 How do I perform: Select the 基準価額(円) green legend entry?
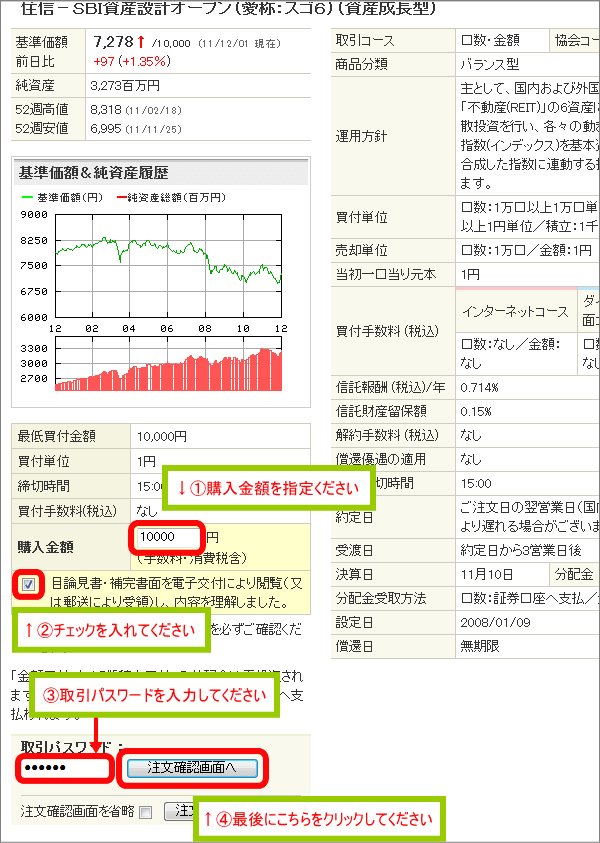point(61,198)
